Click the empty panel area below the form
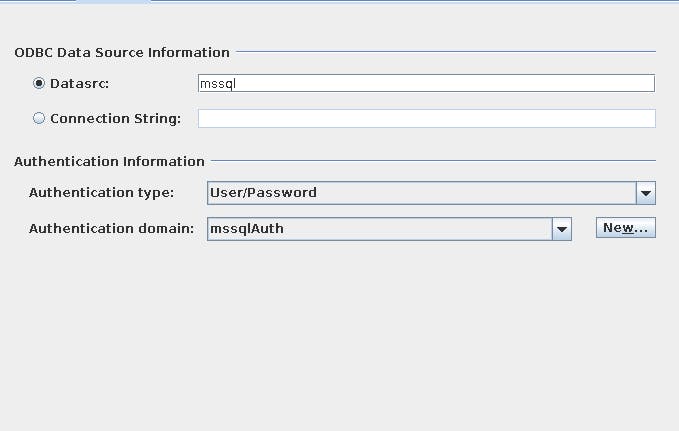This screenshot has height=431, width=679. click(339, 340)
